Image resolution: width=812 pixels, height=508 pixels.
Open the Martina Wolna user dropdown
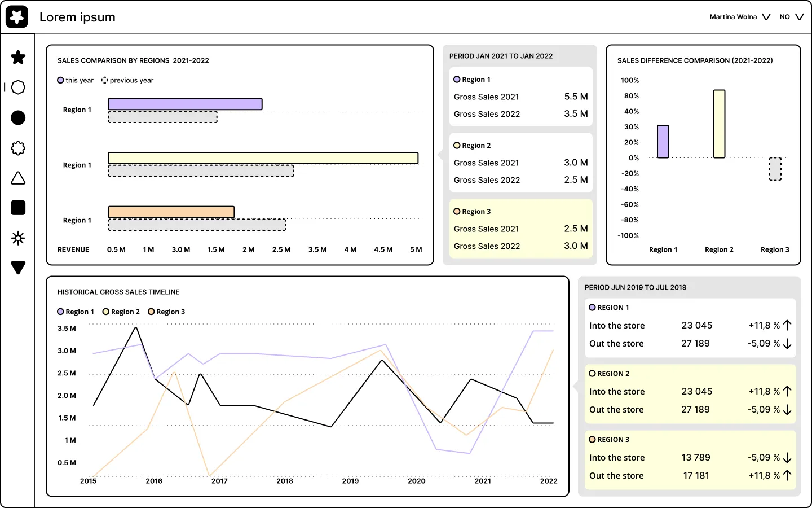tap(740, 17)
